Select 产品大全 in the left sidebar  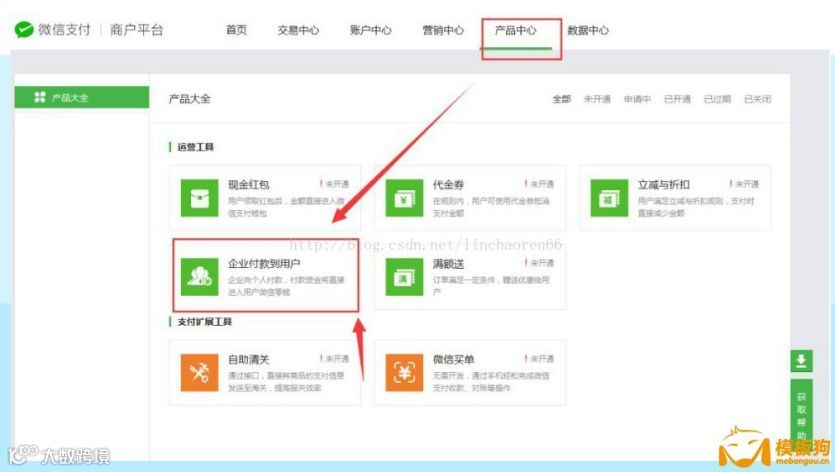[81, 97]
